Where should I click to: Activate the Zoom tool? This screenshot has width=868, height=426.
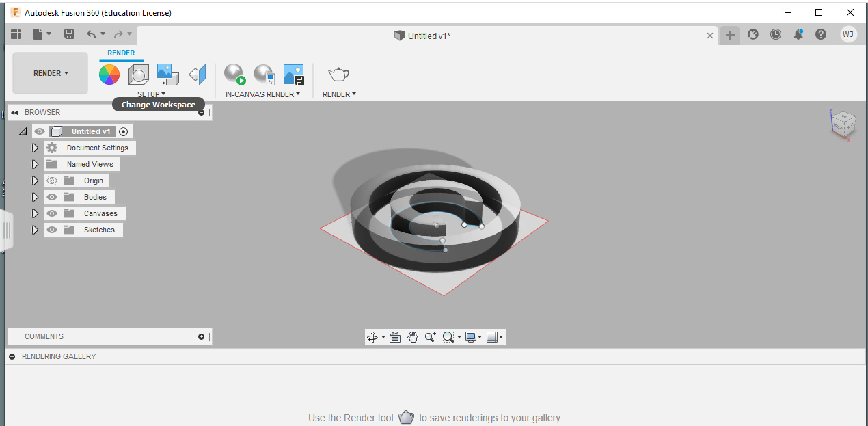[x=430, y=336]
